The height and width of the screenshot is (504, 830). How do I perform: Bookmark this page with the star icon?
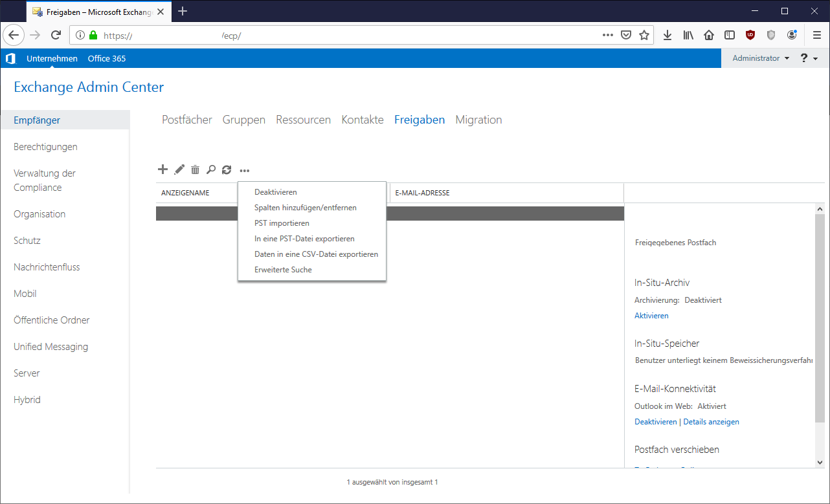(x=644, y=36)
